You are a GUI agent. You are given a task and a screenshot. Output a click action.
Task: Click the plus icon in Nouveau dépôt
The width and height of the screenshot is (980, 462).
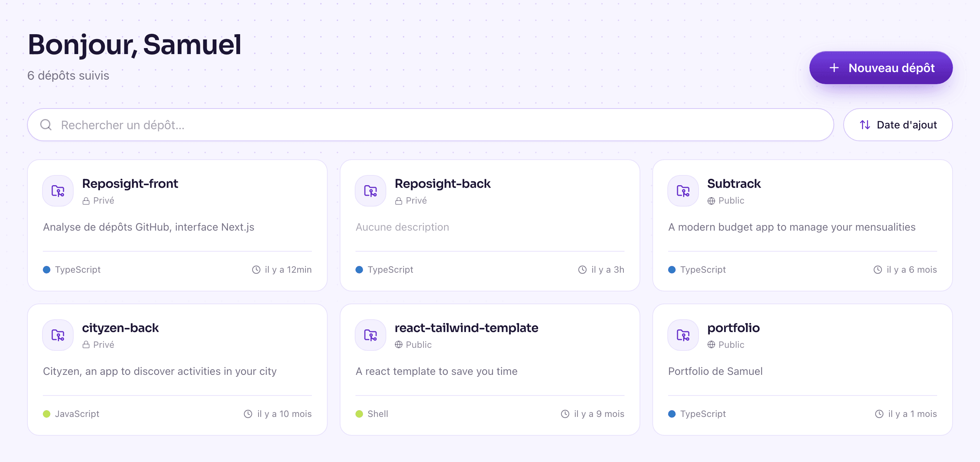coord(834,68)
